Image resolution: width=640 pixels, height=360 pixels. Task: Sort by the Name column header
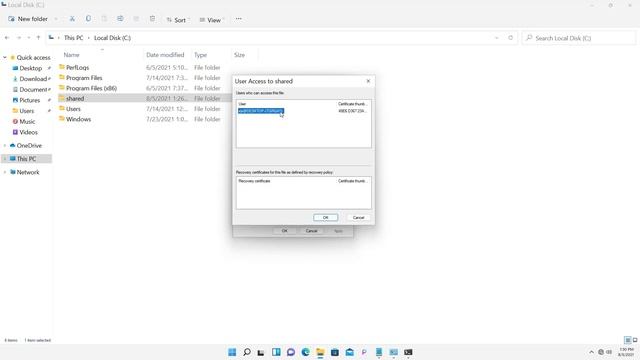point(71,55)
